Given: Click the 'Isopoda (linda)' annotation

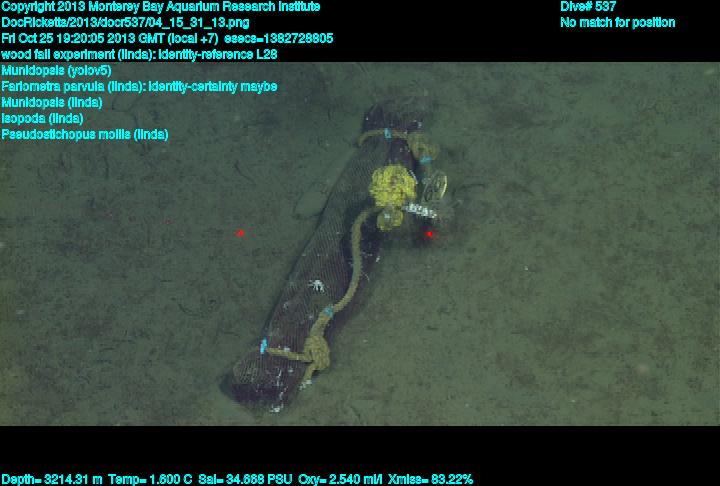Looking at the screenshot, I should click(42, 119).
